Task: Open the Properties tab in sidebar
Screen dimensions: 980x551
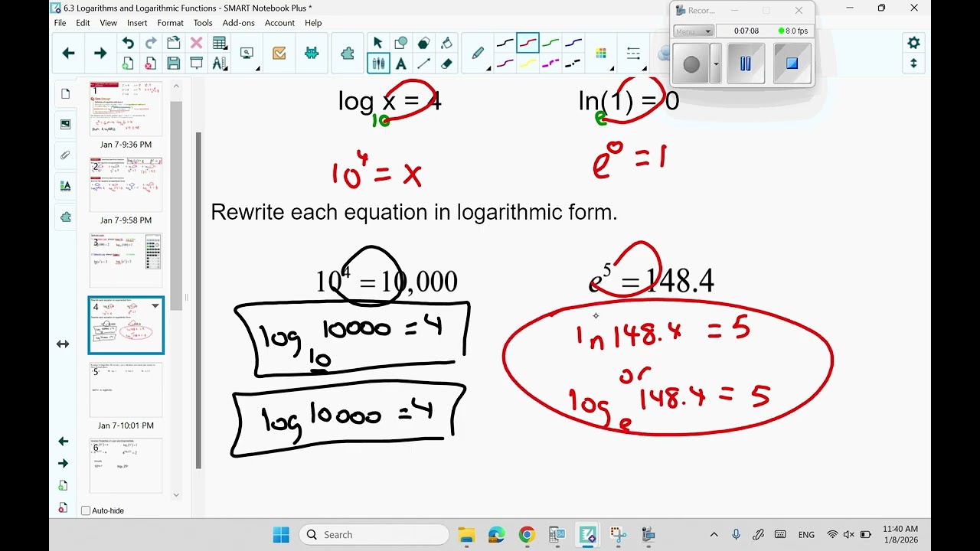Action: (x=65, y=186)
